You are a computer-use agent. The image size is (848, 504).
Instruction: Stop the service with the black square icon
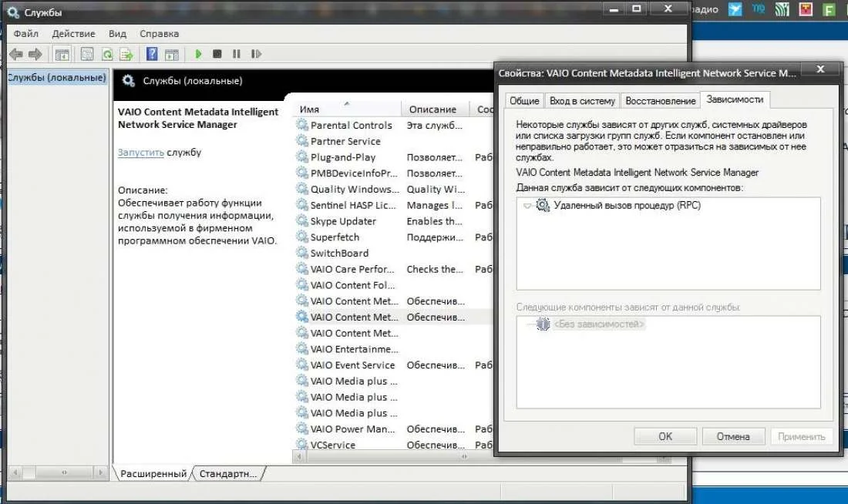pyautogui.click(x=217, y=53)
